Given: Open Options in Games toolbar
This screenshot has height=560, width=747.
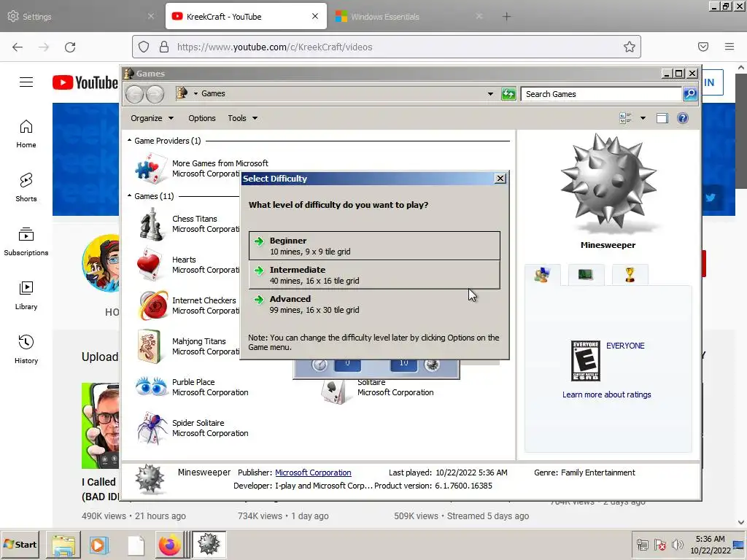Looking at the screenshot, I should [x=202, y=118].
